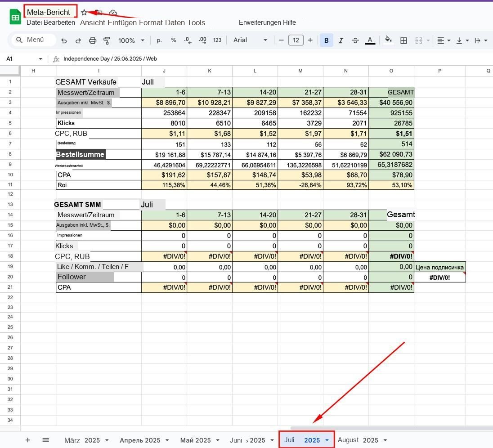Click the Meta-Bericht document title

pos(49,12)
